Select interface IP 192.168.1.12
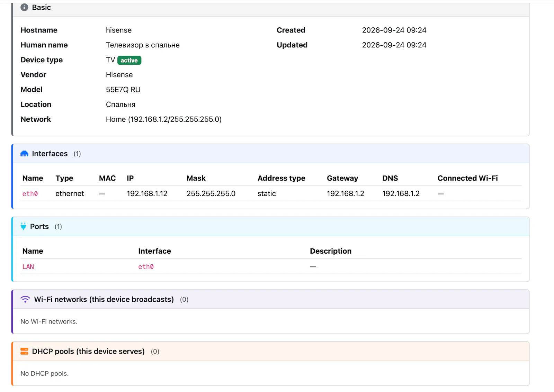This screenshot has height=392, width=554. [x=147, y=194]
